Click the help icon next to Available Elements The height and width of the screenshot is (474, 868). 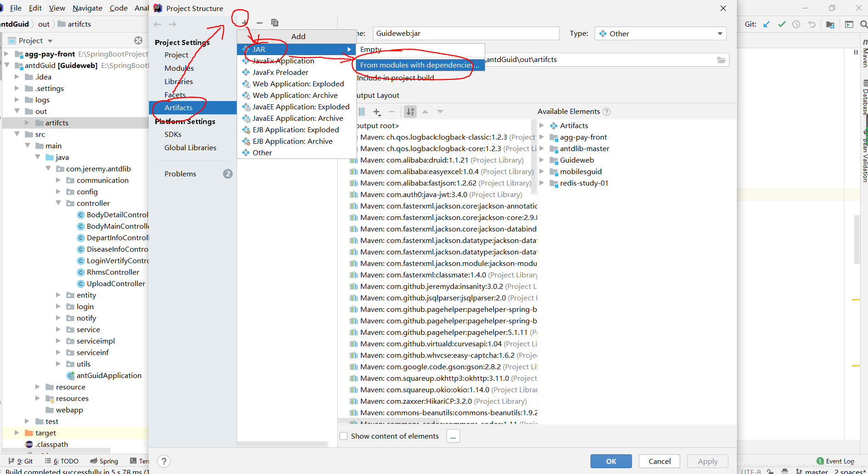[x=607, y=112]
